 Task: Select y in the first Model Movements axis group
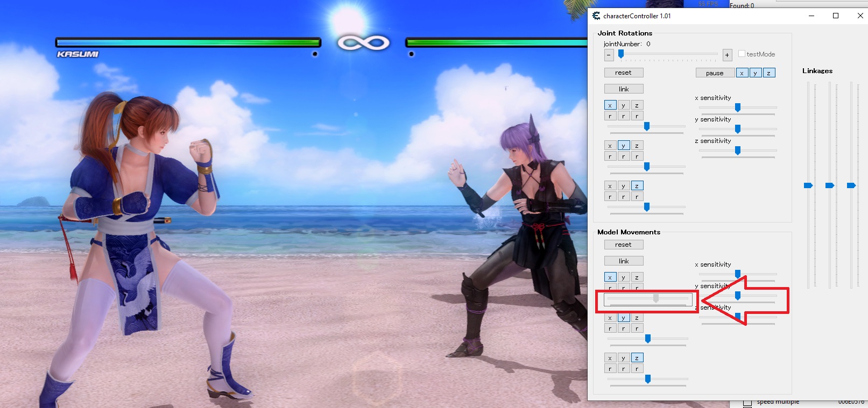[x=624, y=277]
